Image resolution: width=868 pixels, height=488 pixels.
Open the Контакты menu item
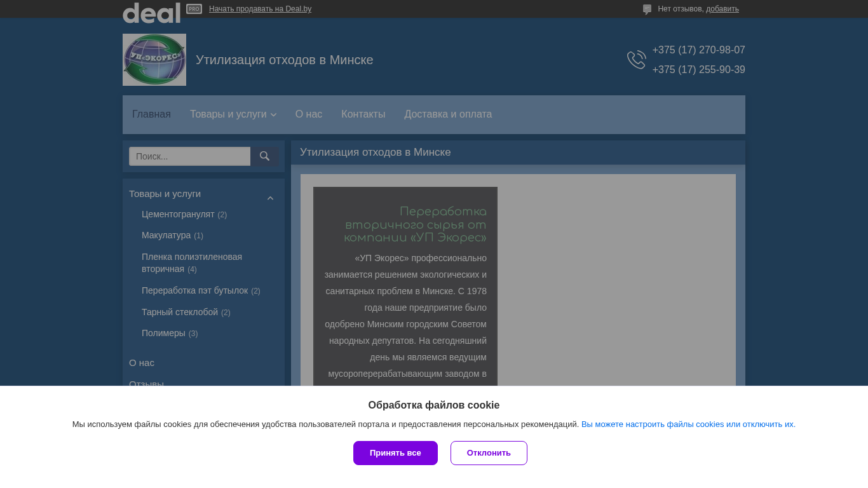tap(363, 114)
